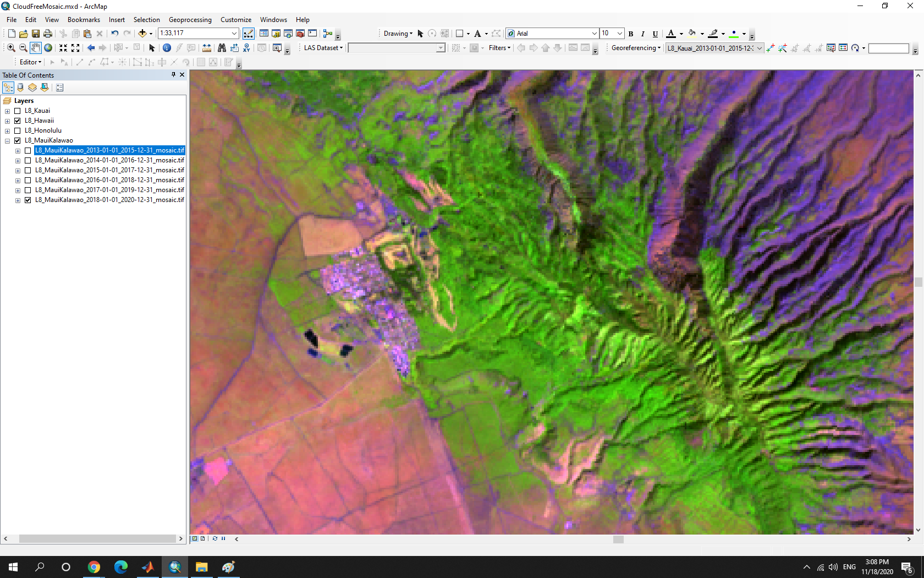
Task: Uncheck the L8_Hawaii layer
Action: [x=18, y=121]
